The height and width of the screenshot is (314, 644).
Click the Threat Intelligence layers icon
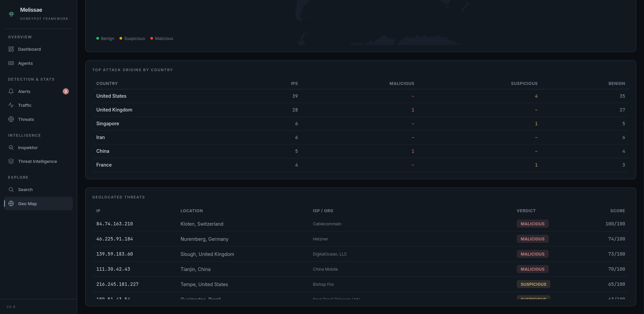pos(11,161)
